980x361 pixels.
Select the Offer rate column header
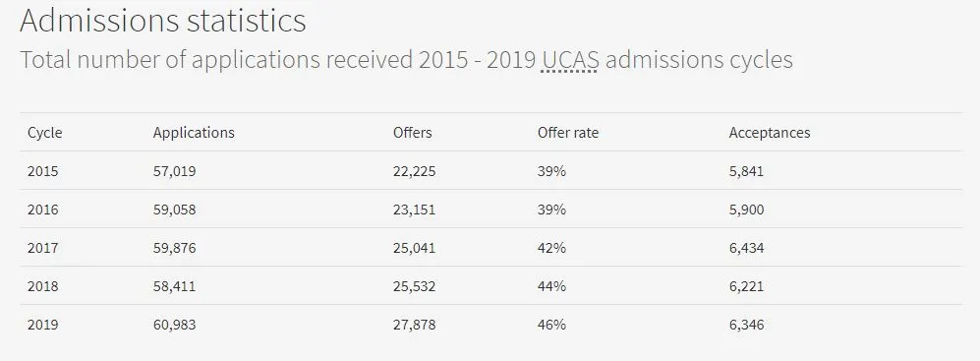click(568, 133)
